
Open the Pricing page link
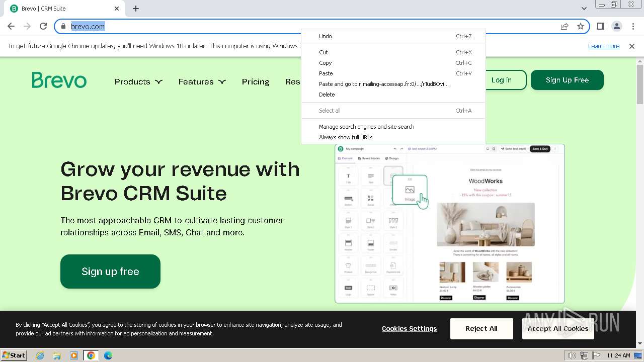coord(256,81)
